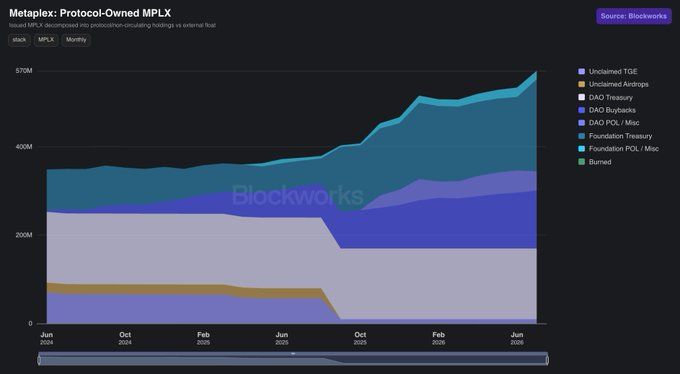
Task: Click the DAO POL / Misc legend label
Action: coord(614,123)
